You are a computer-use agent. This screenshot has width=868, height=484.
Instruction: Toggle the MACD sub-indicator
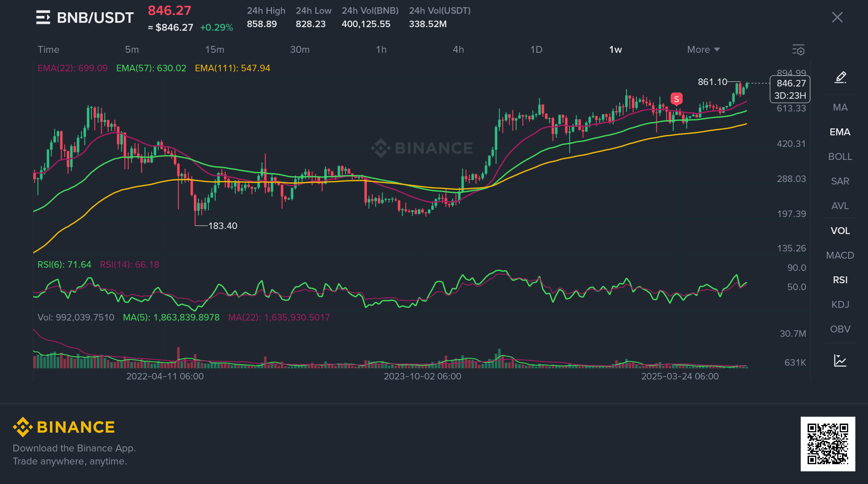coord(840,255)
